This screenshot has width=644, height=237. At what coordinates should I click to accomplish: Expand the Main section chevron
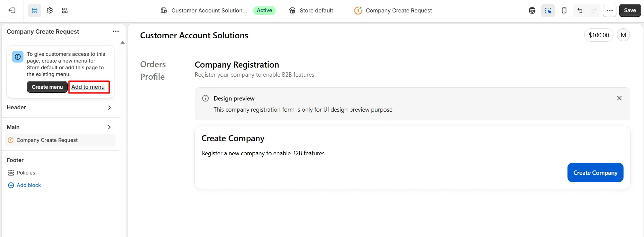point(109,127)
